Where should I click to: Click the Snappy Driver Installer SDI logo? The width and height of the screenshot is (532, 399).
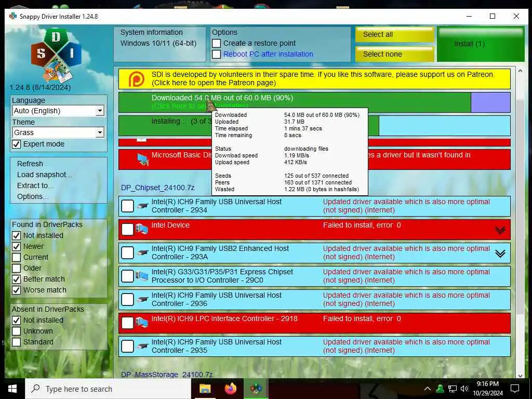56,55
